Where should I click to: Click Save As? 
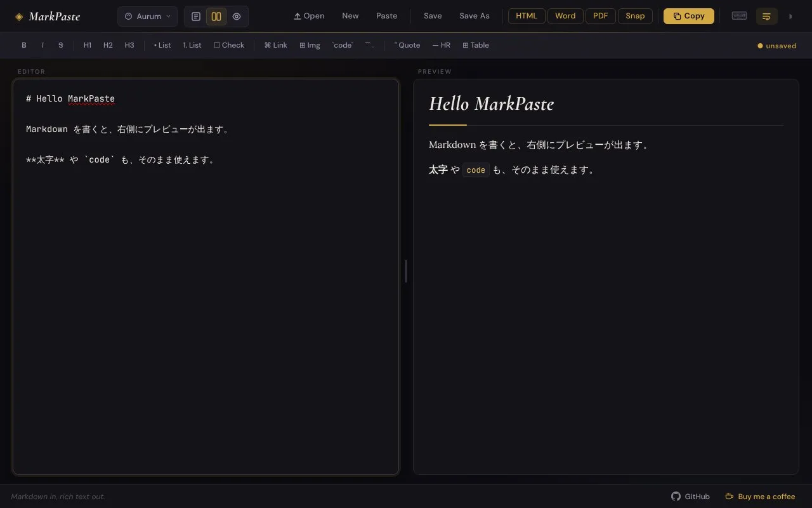click(x=475, y=17)
